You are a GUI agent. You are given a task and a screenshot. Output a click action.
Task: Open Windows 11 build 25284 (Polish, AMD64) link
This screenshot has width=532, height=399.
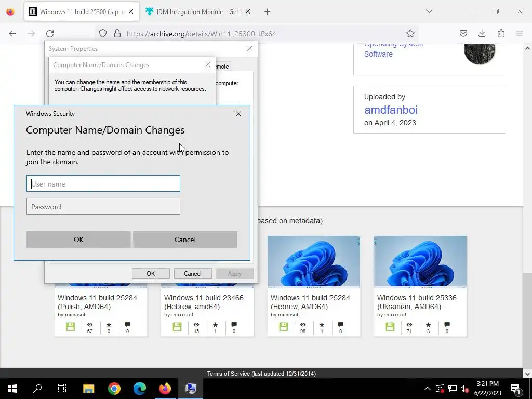coord(97,302)
